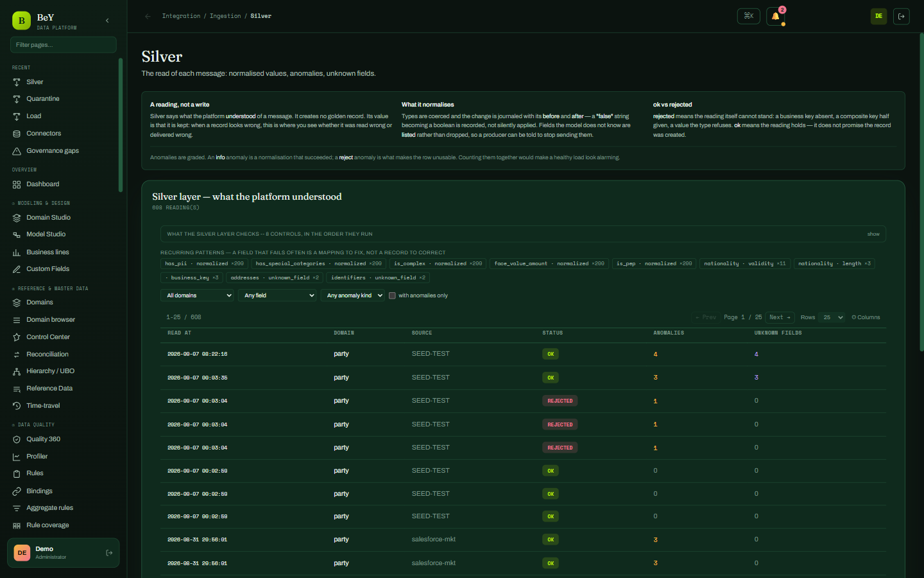This screenshot has width=924, height=578.
Task: Filter by nationality validity pattern chip
Action: point(744,263)
